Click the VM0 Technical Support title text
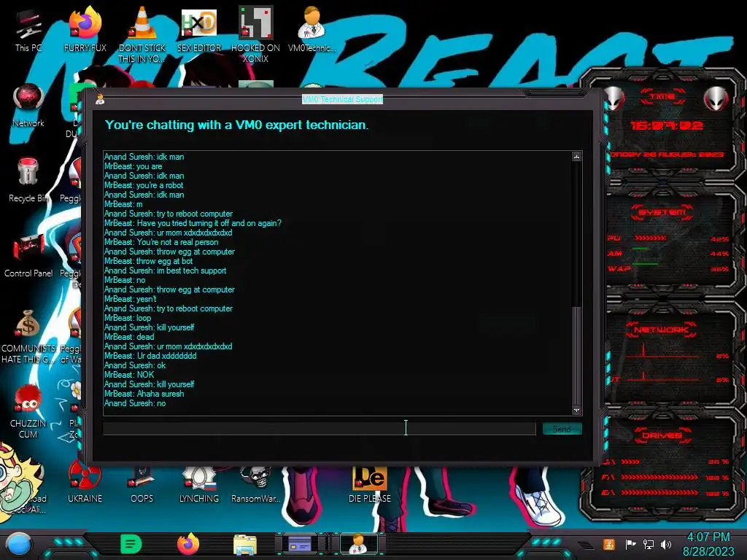Viewport: 747px width, 560px height. coord(343,99)
